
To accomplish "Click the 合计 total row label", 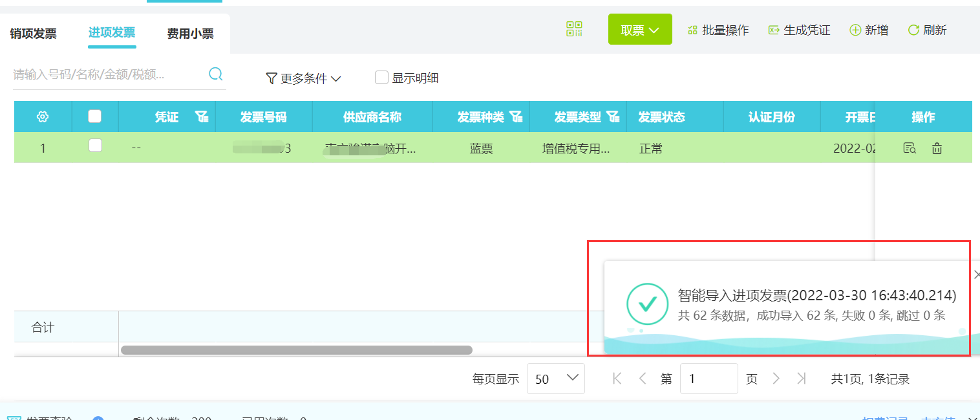I will point(43,328).
